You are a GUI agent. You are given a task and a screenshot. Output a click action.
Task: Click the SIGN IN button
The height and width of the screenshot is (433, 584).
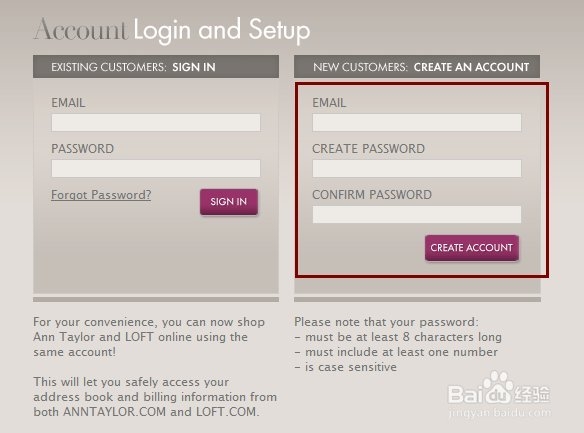(229, 202)
